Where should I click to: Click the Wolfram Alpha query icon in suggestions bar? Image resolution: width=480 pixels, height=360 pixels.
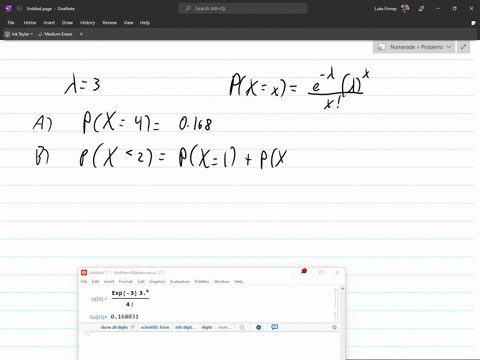[x=242, y=327]
